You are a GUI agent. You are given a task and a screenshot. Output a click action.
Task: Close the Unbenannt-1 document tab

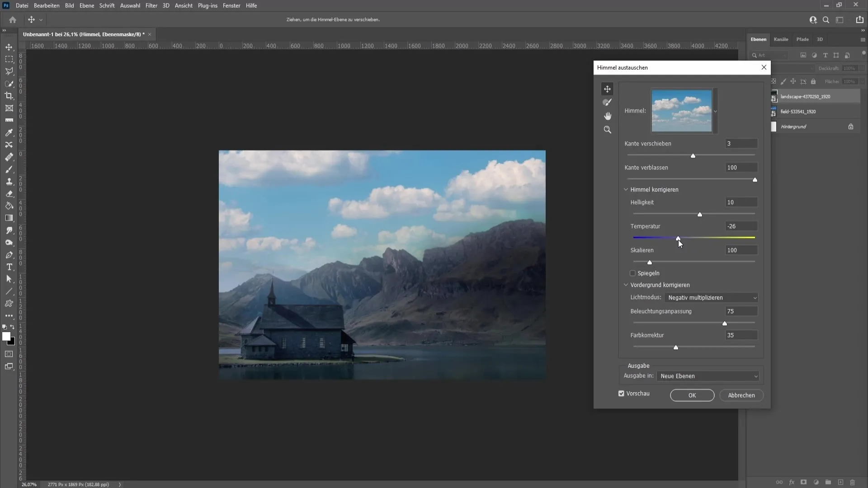(x=150, y=34)
